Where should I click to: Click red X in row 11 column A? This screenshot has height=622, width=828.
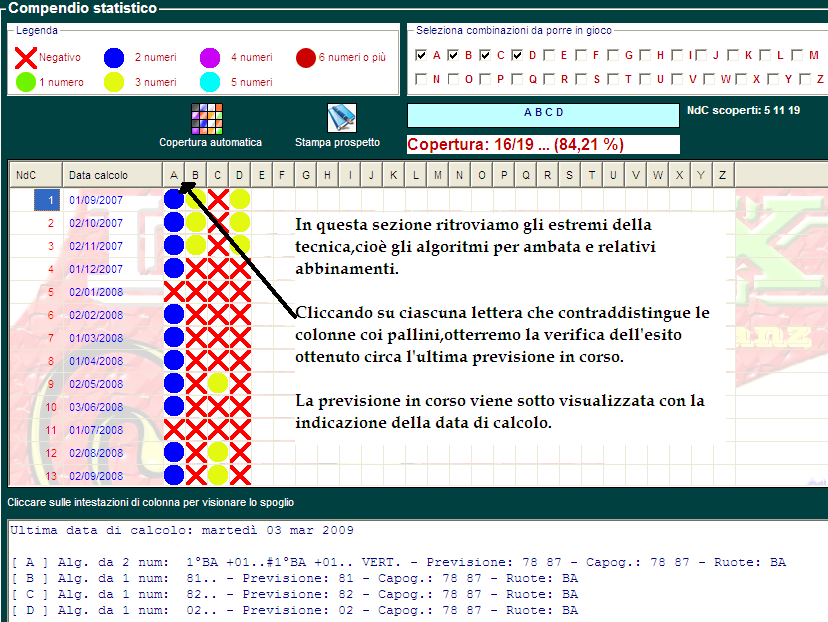(x=174, y=429)
